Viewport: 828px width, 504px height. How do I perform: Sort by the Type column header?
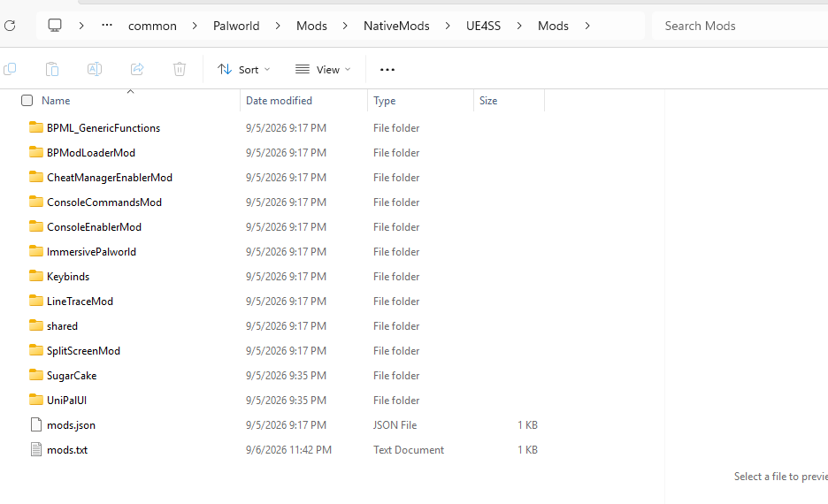[x=385, y=100]
